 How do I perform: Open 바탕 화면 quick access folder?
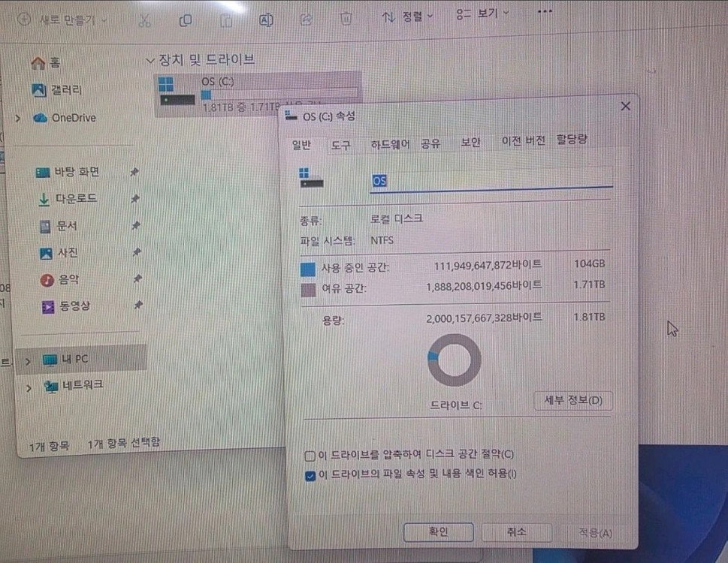(x=68, y=172)
